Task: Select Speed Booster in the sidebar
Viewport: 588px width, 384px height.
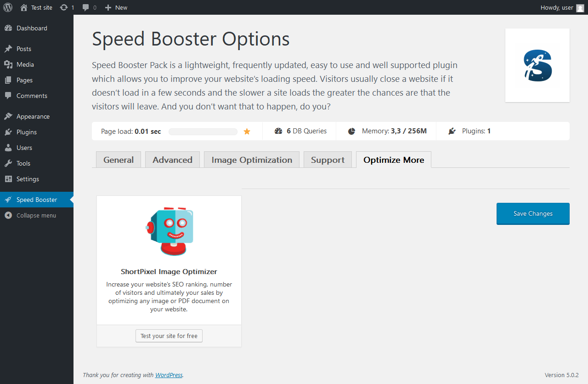Action: tap(37, 200)
